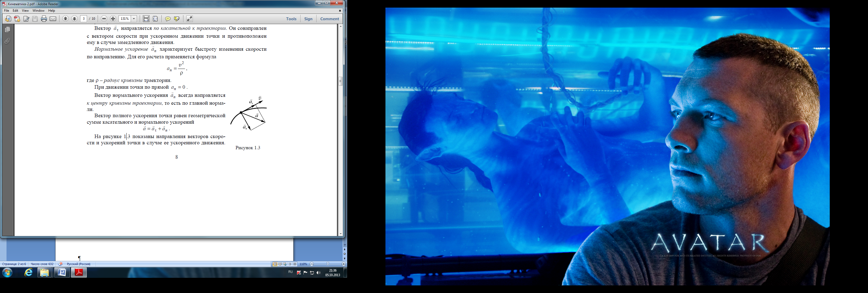Click the spell-check proofing icon in Word
This screenshot has height=293, width=868.
(x=60, y=264)
